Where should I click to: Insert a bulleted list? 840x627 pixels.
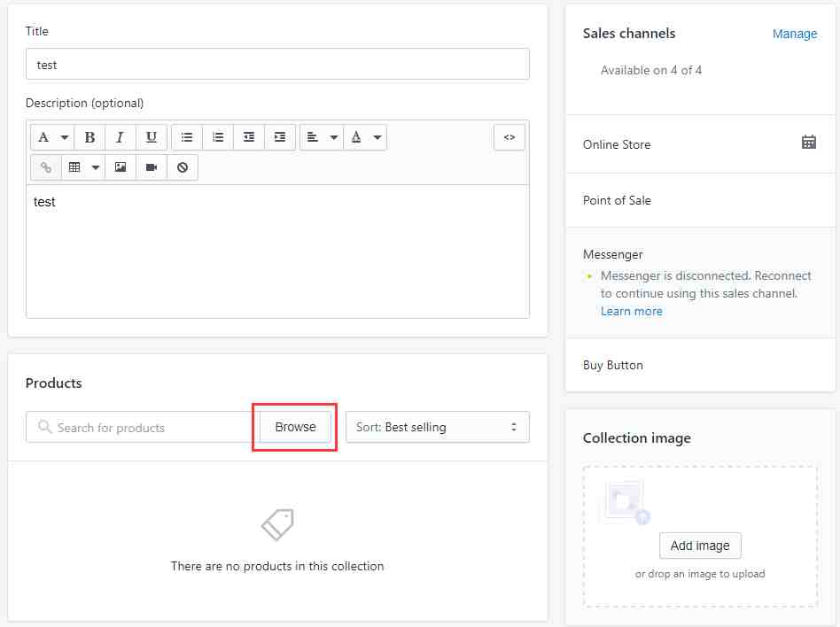[186, 137]
